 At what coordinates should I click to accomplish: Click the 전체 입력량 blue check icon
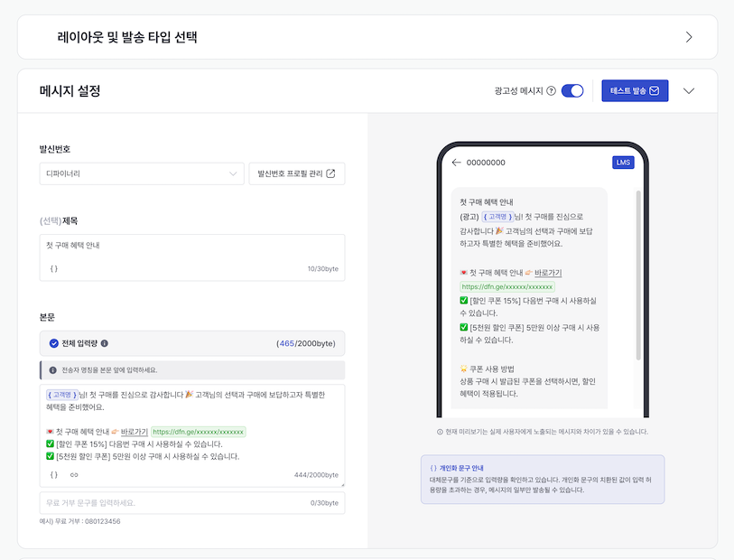tap(54, 343)
